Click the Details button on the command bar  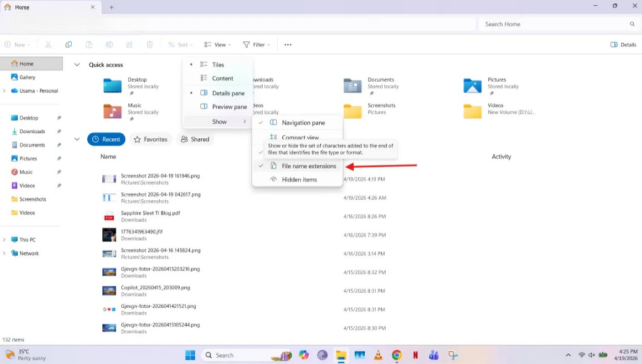coord(623,44)
